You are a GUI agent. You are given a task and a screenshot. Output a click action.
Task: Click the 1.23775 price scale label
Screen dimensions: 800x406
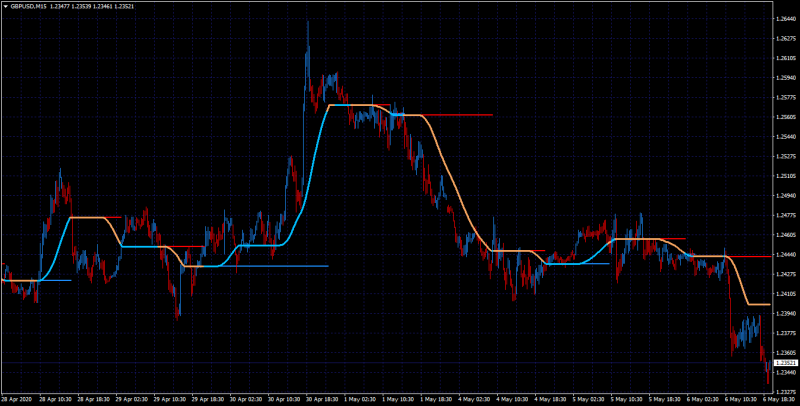pos(786,333)
